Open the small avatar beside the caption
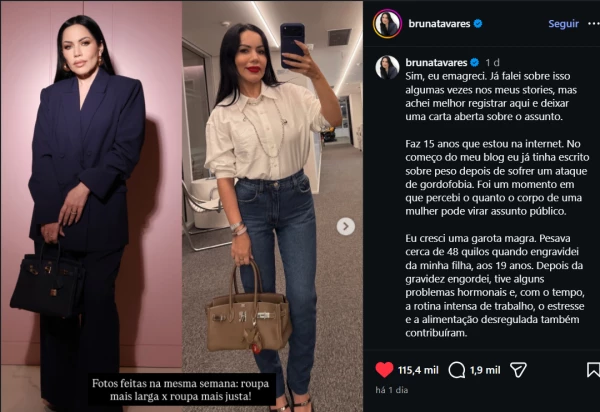This screenshot has width=600, height=412. (x=387, y=67)
